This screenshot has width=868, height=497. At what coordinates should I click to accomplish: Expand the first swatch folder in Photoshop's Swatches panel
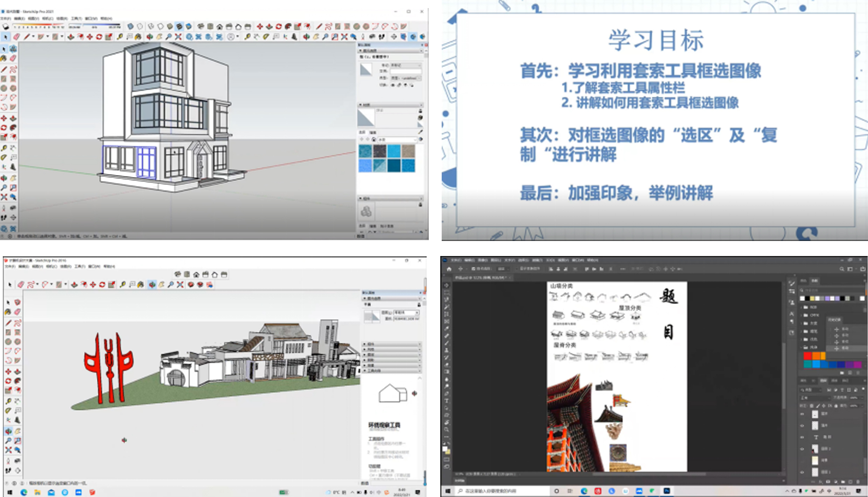(x=801, y=307)
